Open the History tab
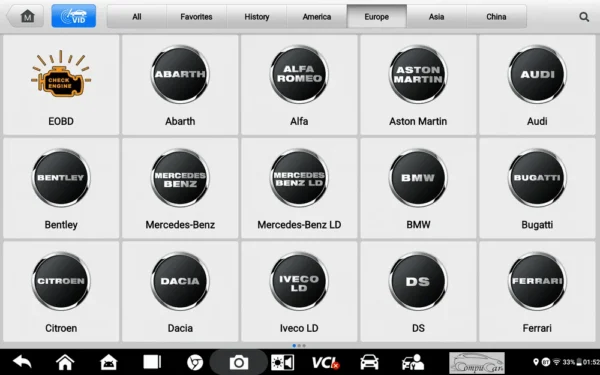Viewport: 600px width, 375px height. (257, 17)
